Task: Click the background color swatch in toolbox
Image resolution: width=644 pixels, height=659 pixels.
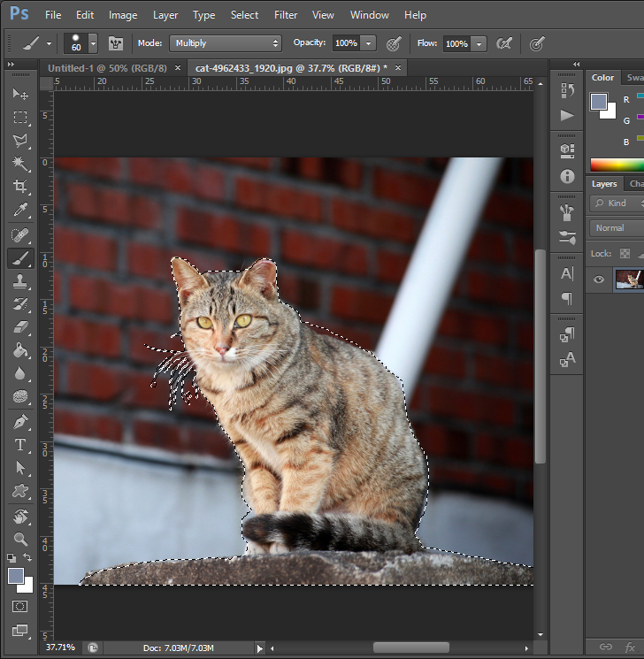Action: 27,587
